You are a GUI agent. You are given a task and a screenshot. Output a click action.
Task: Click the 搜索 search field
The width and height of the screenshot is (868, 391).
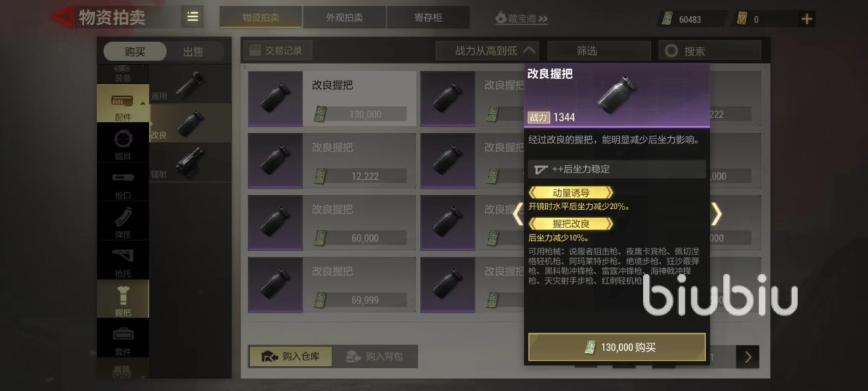[x=710, y=50]
